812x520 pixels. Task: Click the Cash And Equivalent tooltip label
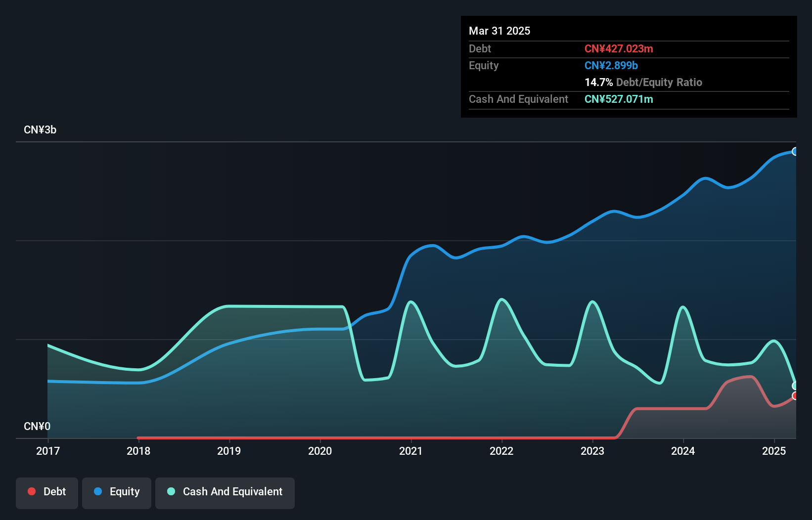518,99
